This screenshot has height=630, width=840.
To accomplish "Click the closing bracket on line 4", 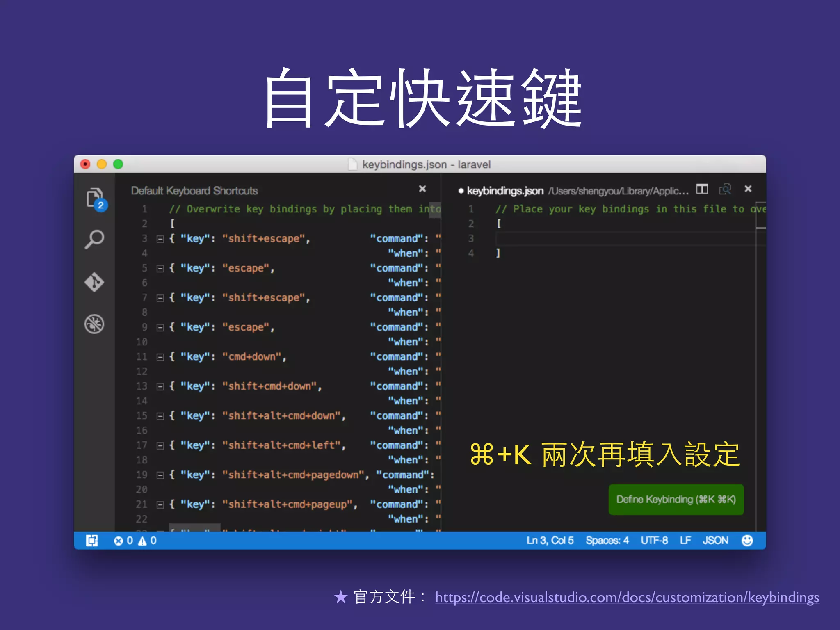I will click(498, 253).
